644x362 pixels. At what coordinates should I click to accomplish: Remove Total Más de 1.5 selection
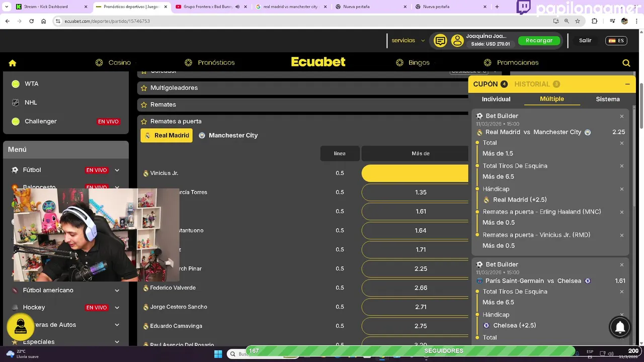pyautogui.click(x=622, y=143)
